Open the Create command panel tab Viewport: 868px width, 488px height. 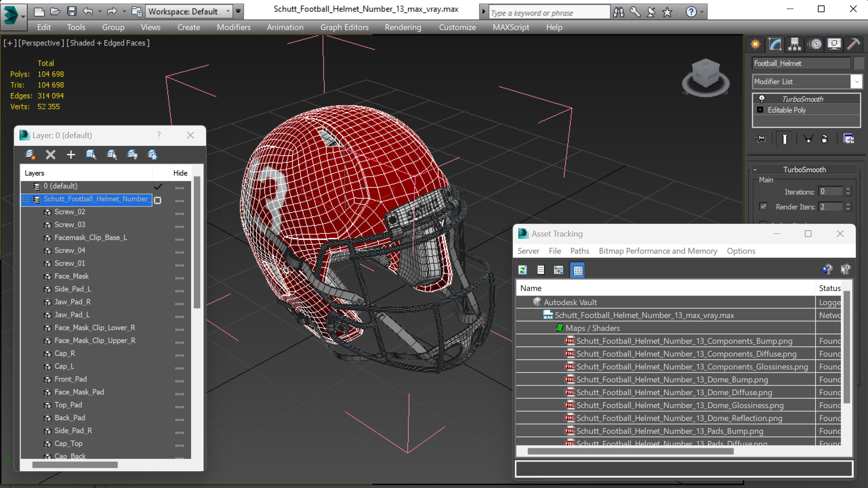(x=755, y=44)
